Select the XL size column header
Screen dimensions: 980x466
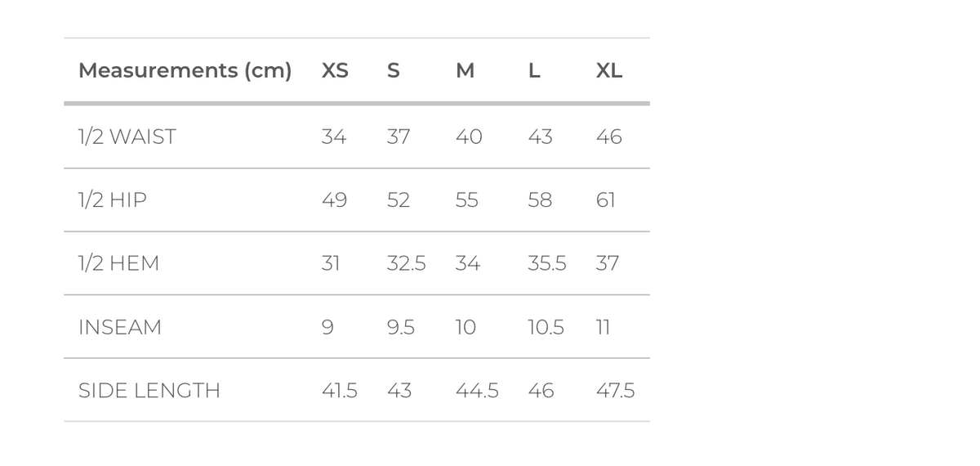(x=609, y=71)
